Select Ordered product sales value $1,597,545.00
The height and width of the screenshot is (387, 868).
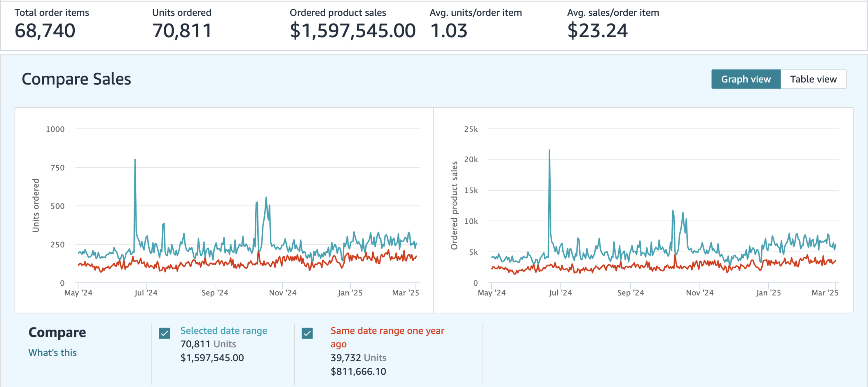[353, 31]
